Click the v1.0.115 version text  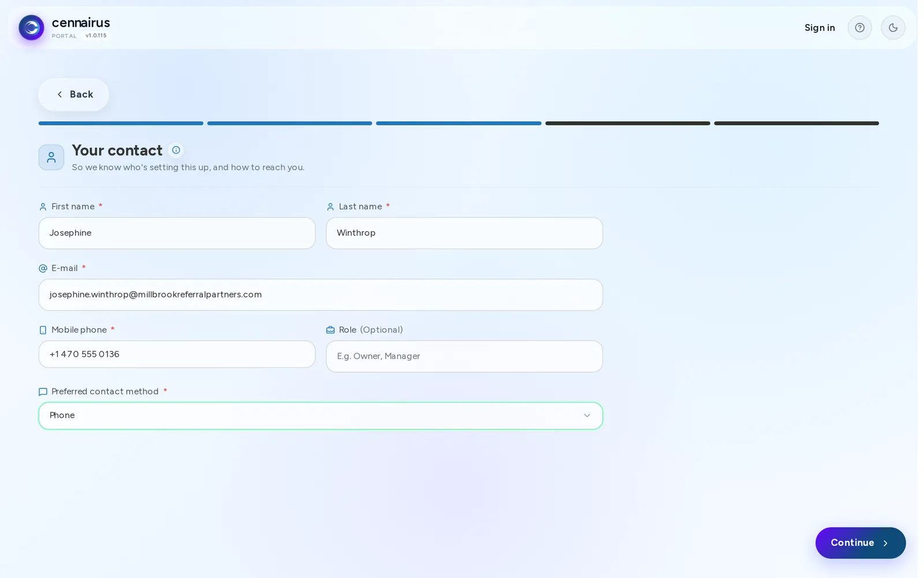tap(96, 36)
